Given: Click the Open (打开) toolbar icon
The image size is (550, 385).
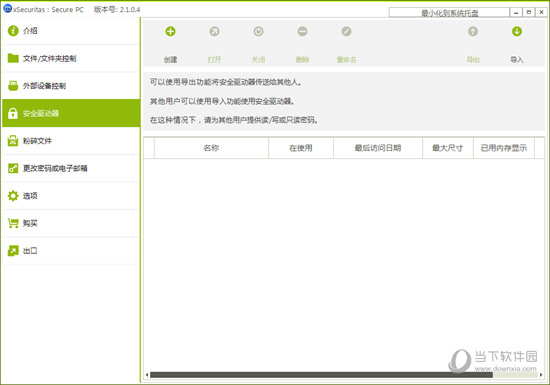Looking at the screenshot, I should point(214,32).
